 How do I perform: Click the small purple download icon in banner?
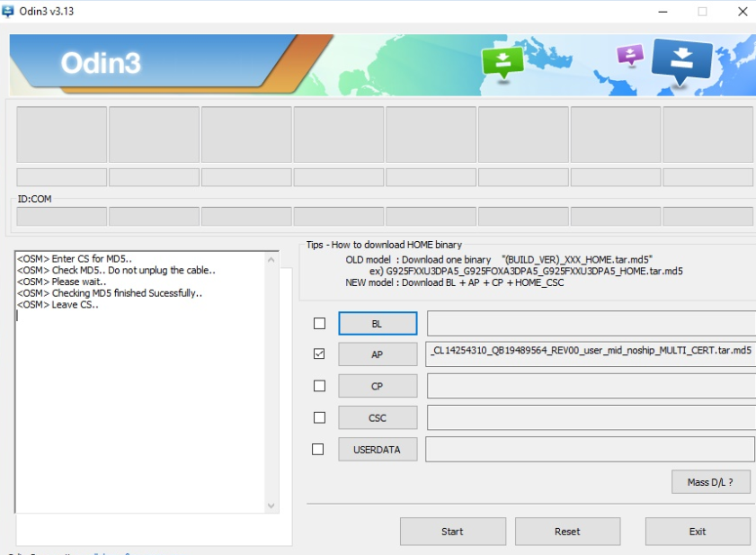[x=630, y=55]
